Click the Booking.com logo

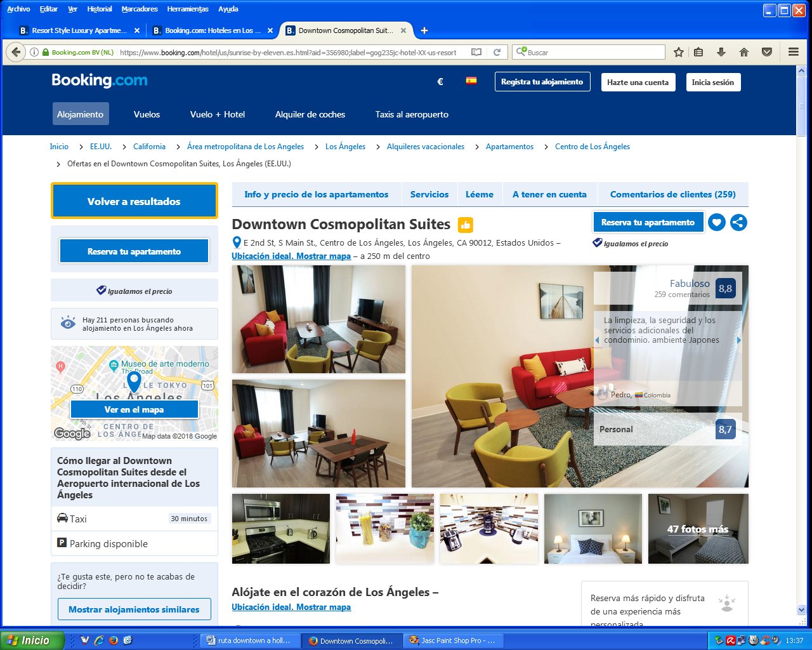[100, 81]
